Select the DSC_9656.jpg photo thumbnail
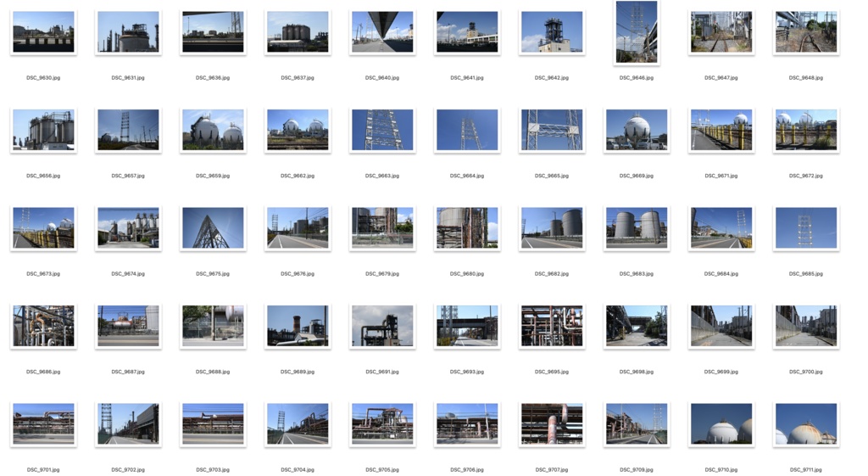 click(43, 130)
